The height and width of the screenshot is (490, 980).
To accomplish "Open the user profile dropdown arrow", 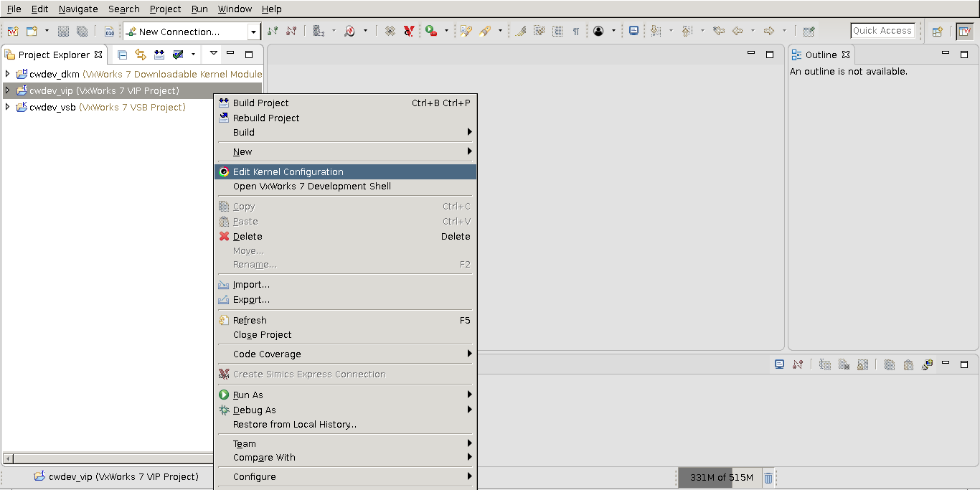I will (x=613, y=31).
